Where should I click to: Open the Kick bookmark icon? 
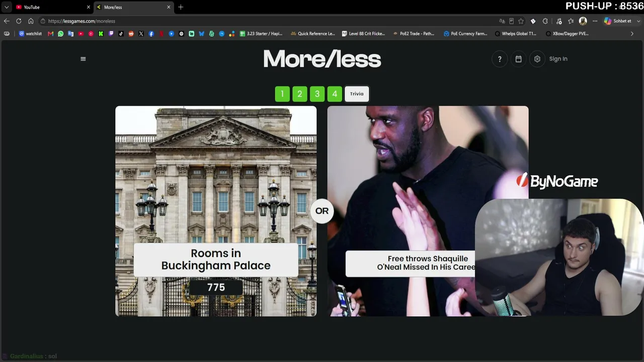[x=101, y=34]
